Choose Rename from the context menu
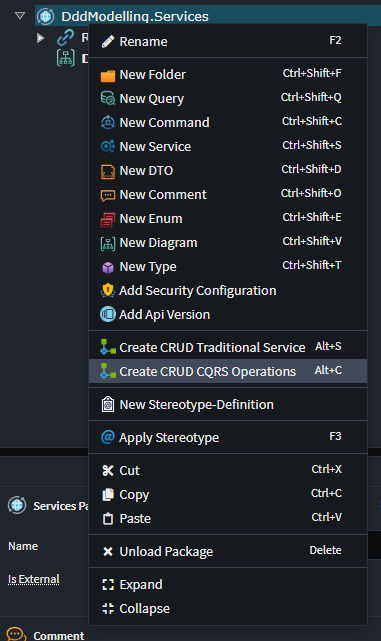This screenshot has width=381, height=641. coord(228,41)
